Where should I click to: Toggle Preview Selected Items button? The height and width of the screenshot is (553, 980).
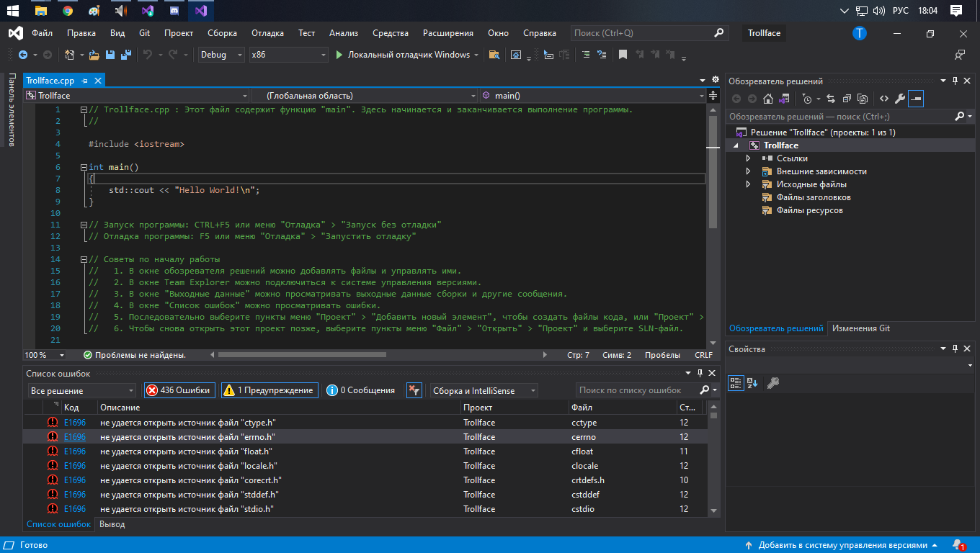[x=916, y=99]
